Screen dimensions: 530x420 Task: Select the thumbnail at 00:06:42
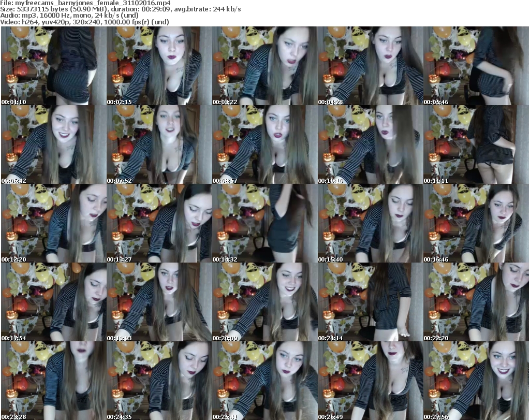point(53,144)
